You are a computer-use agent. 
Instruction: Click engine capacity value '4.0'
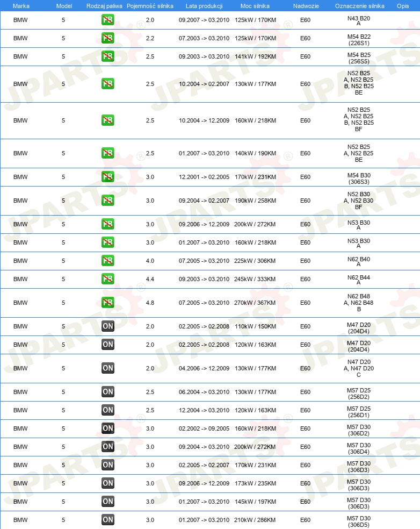click(x=150, y=261)
